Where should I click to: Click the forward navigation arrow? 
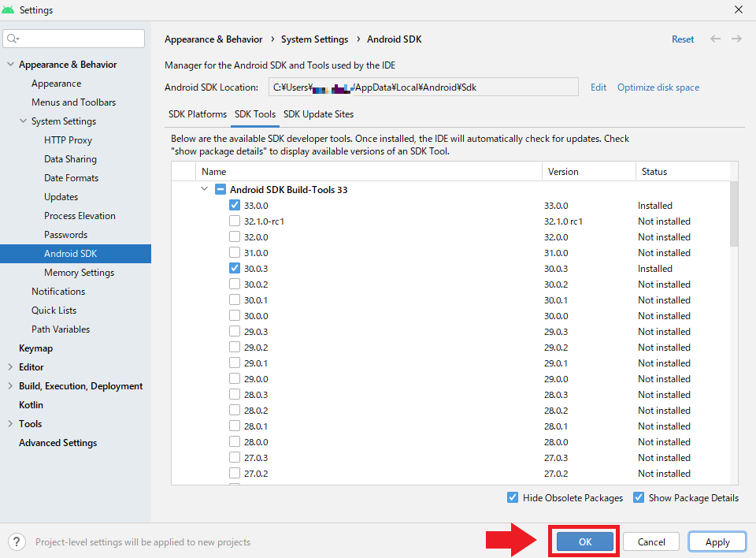(x=736, y=39)
